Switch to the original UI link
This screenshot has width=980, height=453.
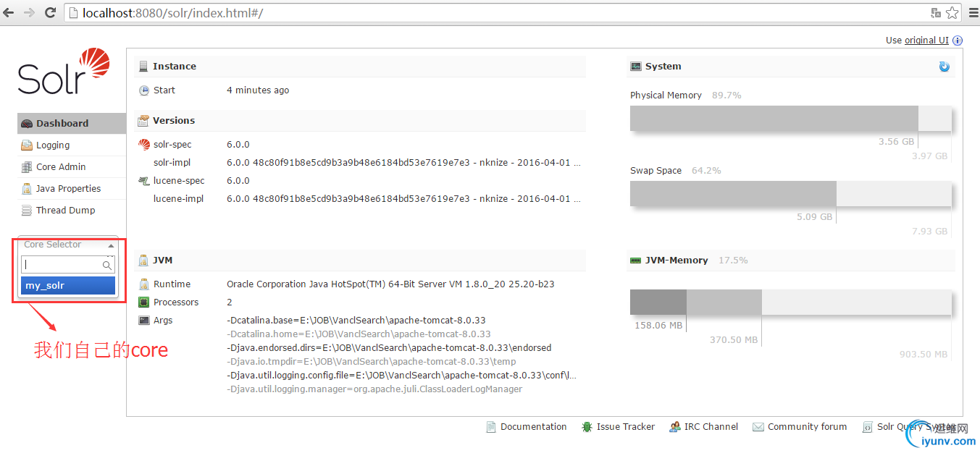926,41
